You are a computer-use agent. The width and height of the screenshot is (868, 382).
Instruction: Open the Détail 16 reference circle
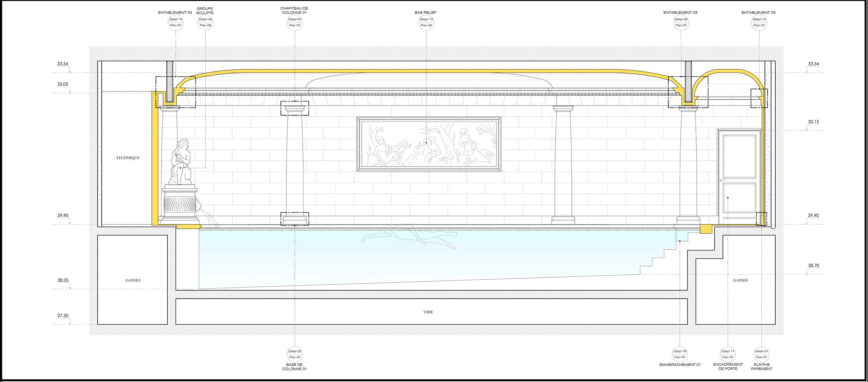tap(680, 354)
